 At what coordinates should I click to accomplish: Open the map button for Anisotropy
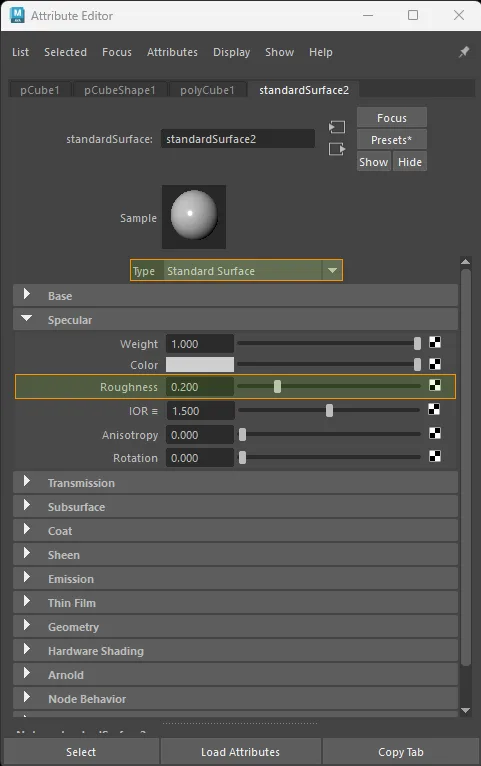[435, 433]
